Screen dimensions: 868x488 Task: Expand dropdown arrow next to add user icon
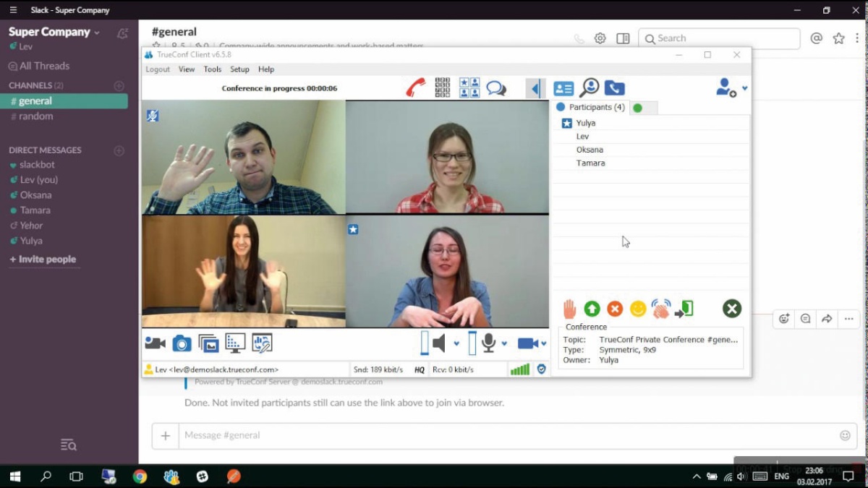click(x=744, y=88)
